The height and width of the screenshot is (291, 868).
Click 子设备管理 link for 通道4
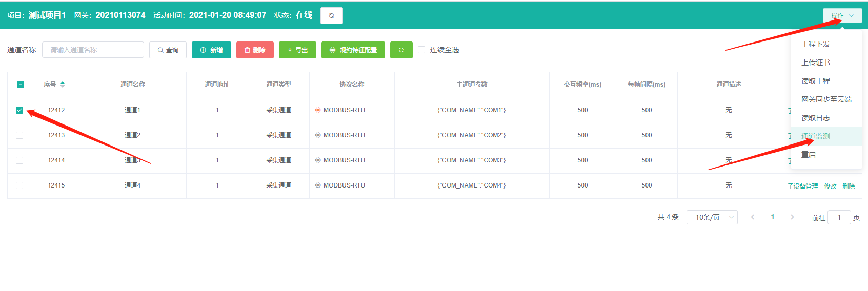802,186
